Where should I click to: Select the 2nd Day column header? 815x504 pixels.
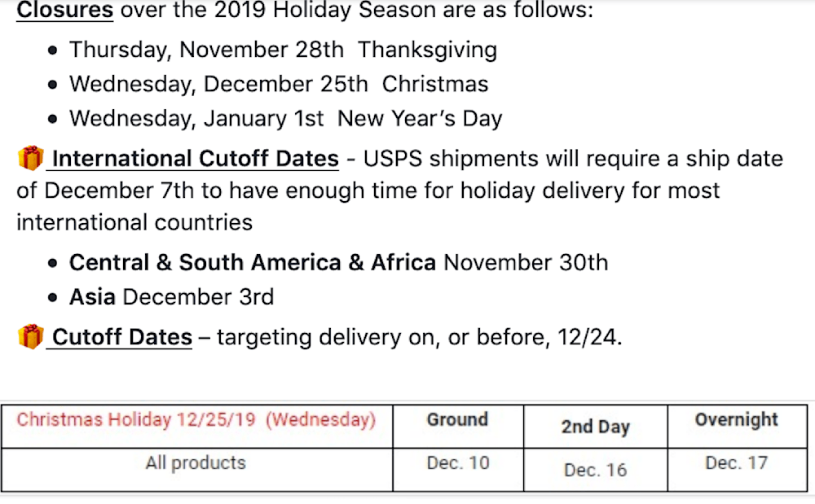(x=595, y=427)
